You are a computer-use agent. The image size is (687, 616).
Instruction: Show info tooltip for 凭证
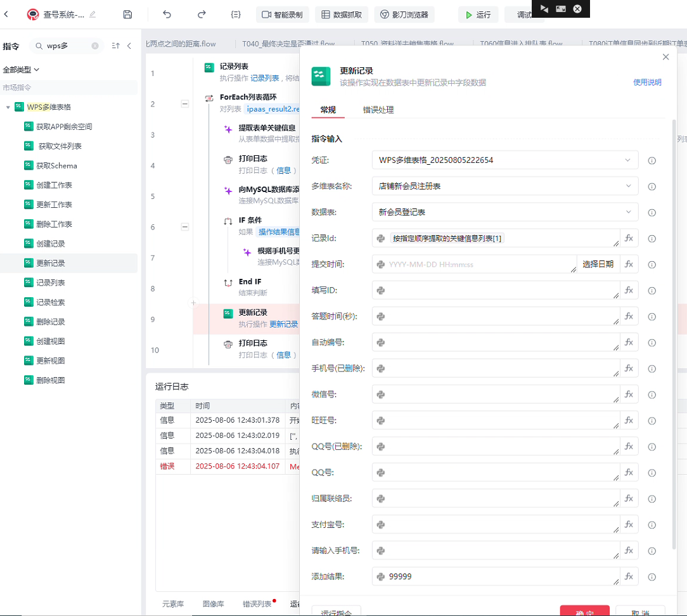(652, 161)
